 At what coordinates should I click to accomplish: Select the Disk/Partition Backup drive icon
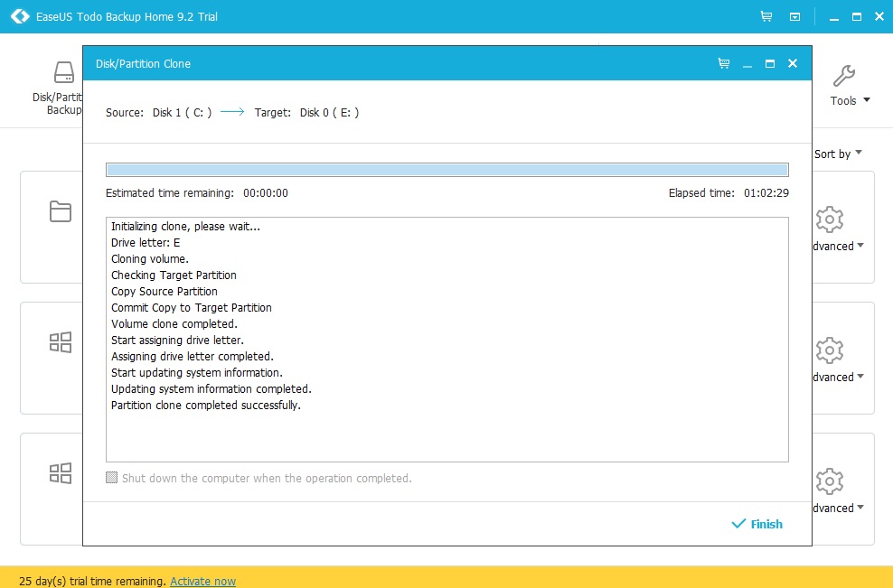click(x=64, y=73)
